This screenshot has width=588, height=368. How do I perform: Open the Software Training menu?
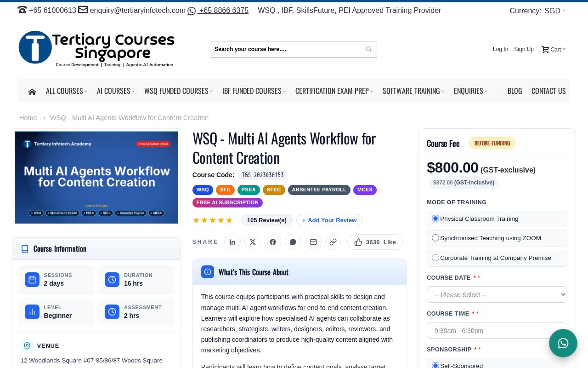point(413,91)
